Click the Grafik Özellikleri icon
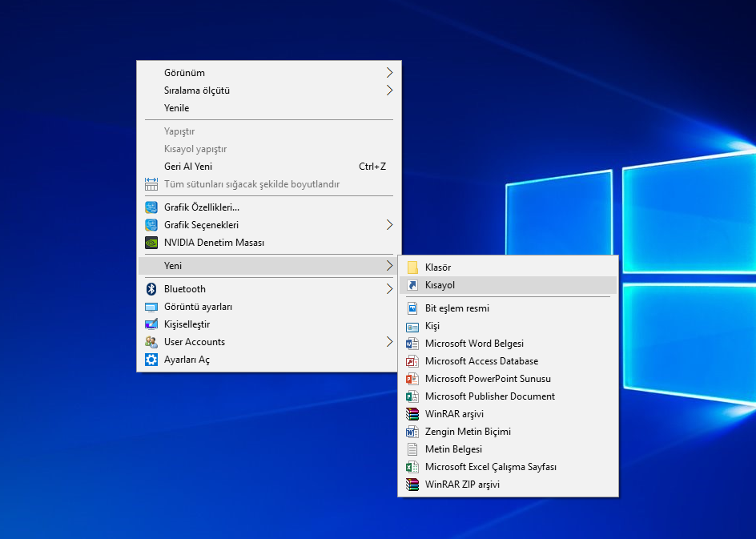The width and height of the screenshot is (756, 539). click(151, 207)
